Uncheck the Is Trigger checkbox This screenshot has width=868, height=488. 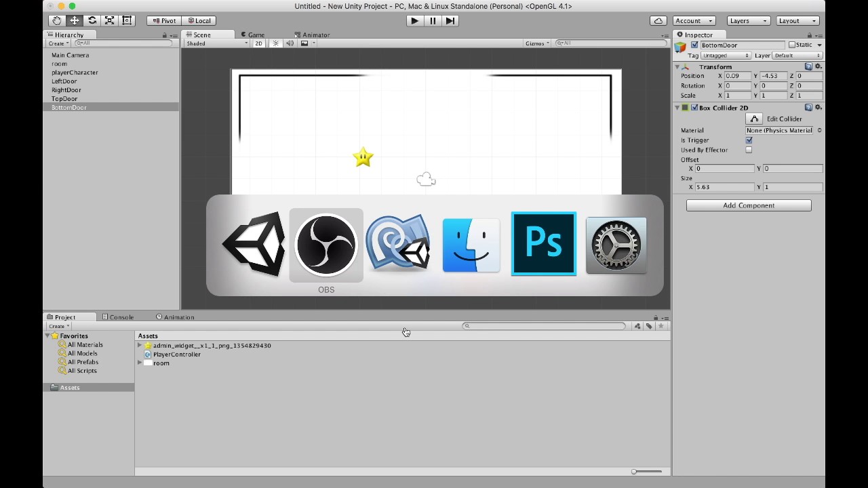(749, 140)
